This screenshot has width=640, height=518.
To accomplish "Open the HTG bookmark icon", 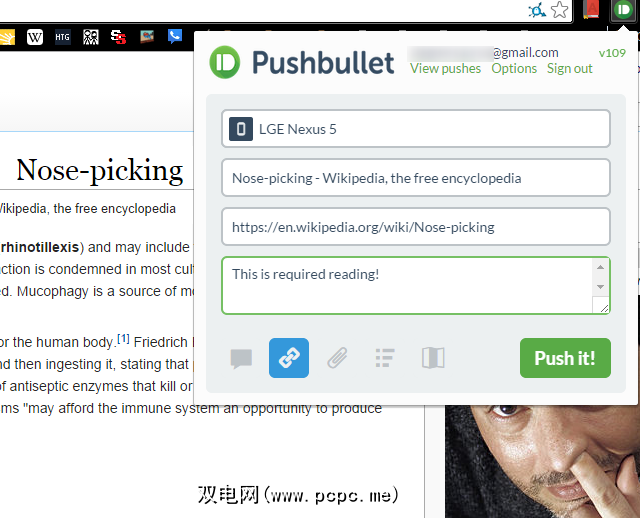I will pyautogui.click(x=62, y=38).
